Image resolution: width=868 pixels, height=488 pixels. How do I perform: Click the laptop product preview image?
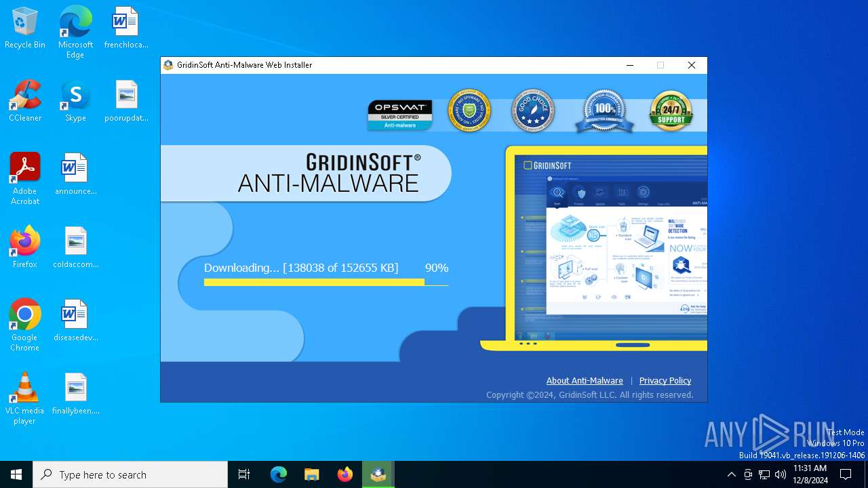(593, 249)
